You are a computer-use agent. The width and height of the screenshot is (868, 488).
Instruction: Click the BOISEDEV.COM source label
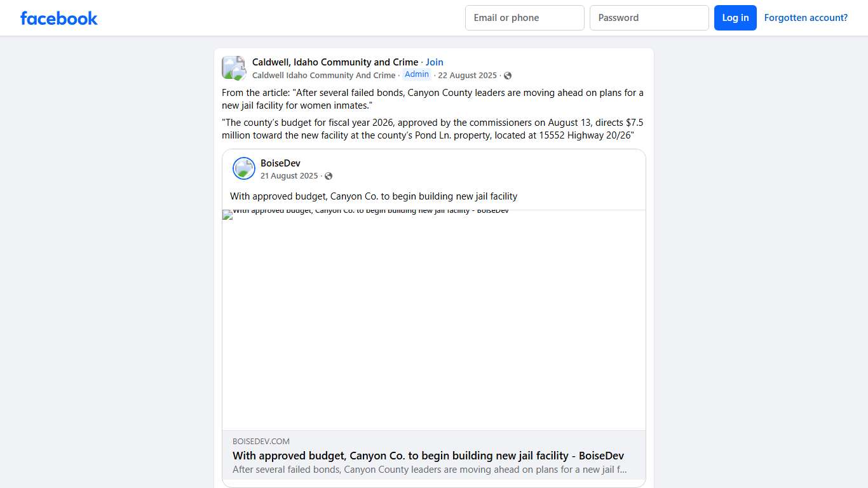261,441
